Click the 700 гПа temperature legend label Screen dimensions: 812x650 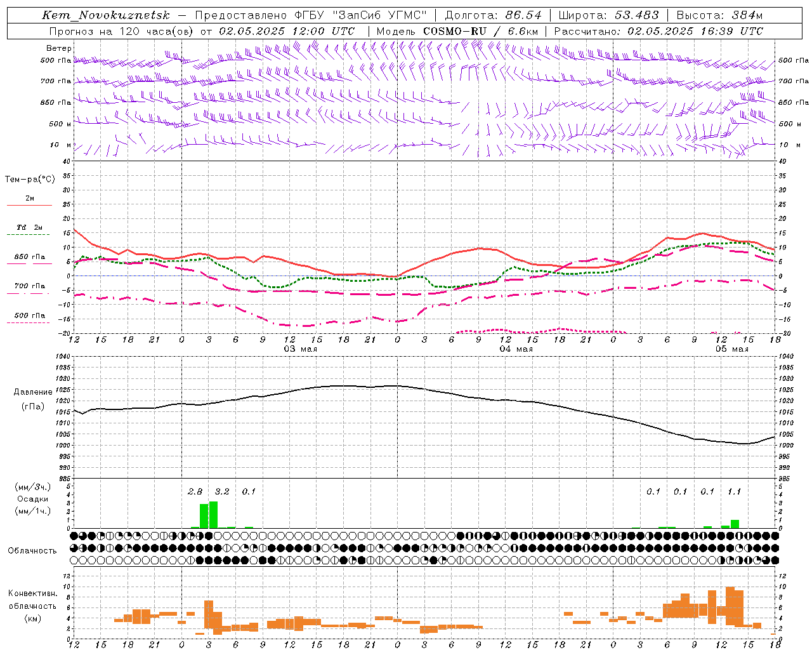click(29, 286)
